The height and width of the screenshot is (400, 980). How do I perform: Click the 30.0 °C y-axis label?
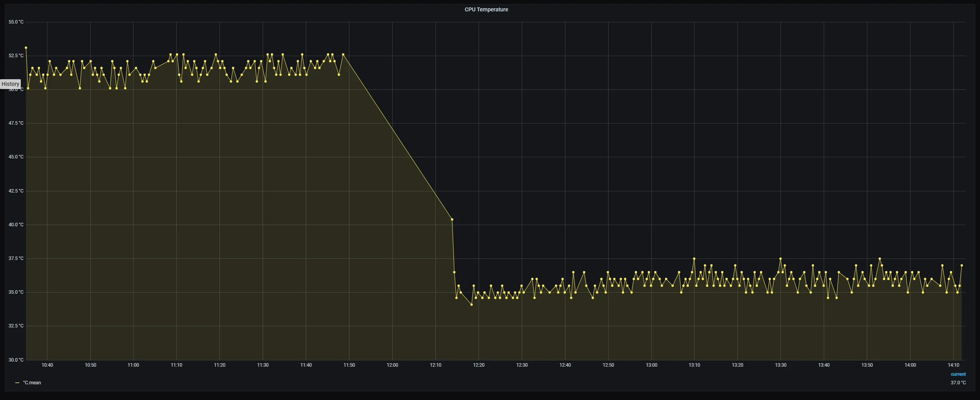click(16, 360)
